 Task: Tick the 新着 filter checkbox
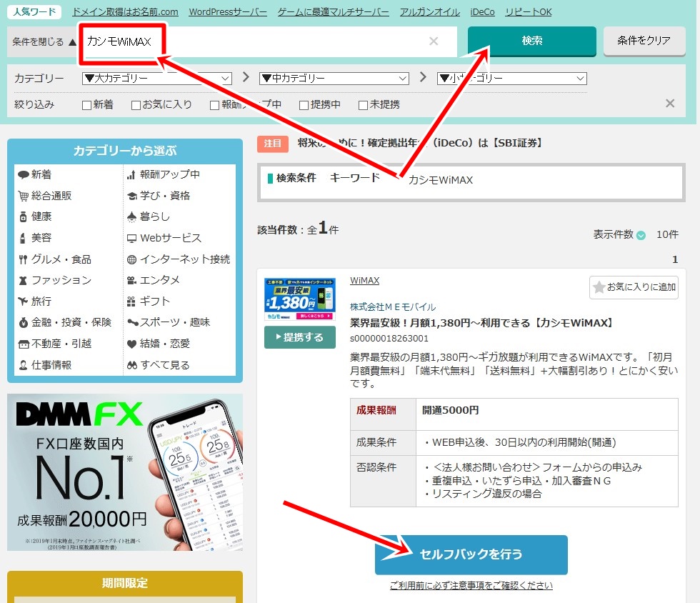pos(86,105)
